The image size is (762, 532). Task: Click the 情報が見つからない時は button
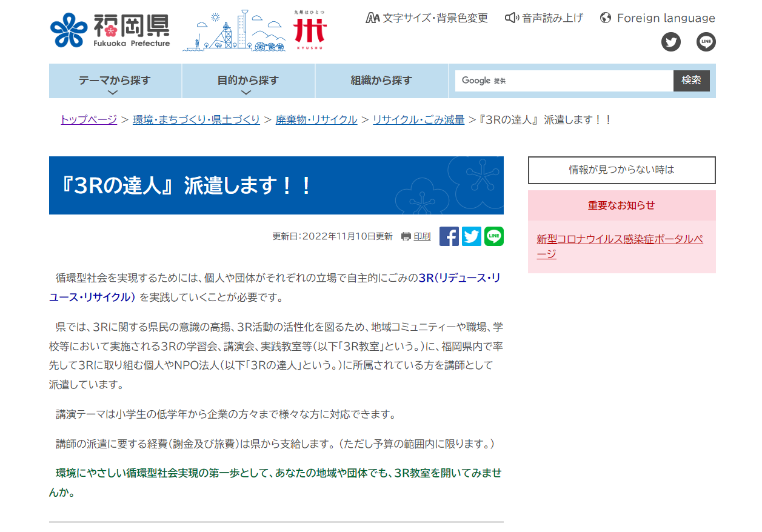(x=621, y=170)
